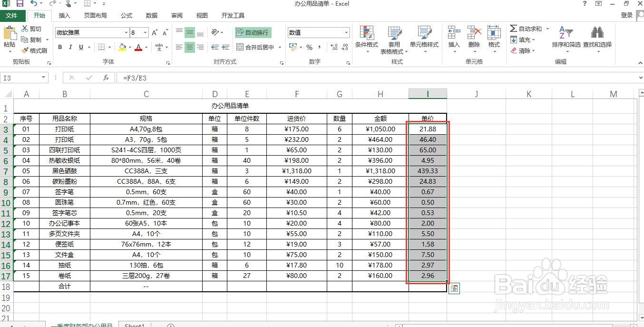The image size is (644, 327).
Task: Switch to the 插入 ribbon tab
Action: point(65,15)
